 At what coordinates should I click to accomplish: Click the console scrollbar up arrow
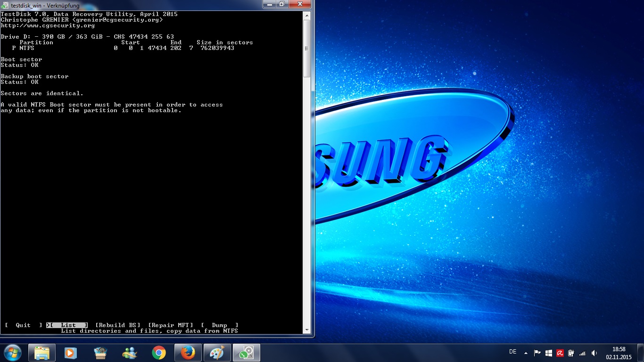tap(306, 16)
